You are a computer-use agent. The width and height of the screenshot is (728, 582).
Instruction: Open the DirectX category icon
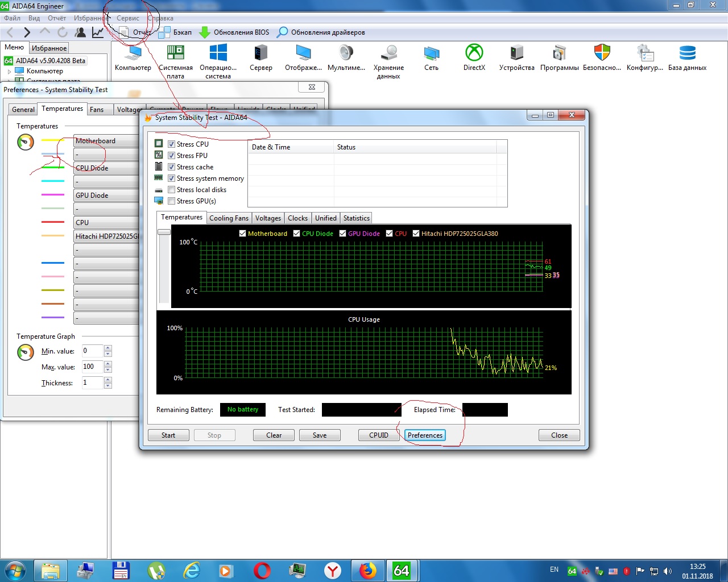coord(474,53)
